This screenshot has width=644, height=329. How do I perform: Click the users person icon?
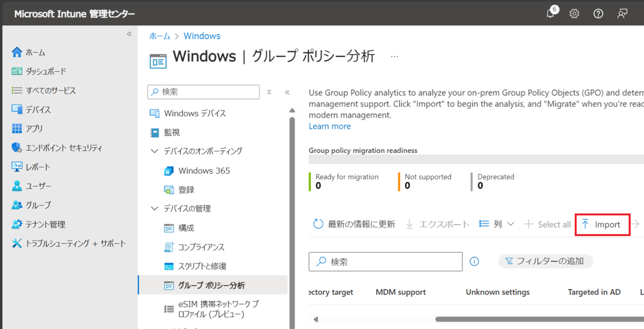(x=17, y=186)
